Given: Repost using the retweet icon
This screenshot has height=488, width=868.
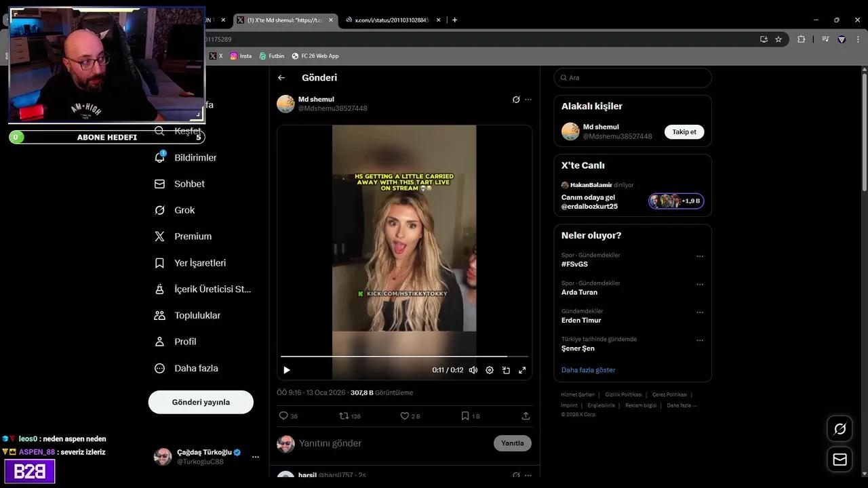Looking at the screenshot, I should tap(344, 415).
